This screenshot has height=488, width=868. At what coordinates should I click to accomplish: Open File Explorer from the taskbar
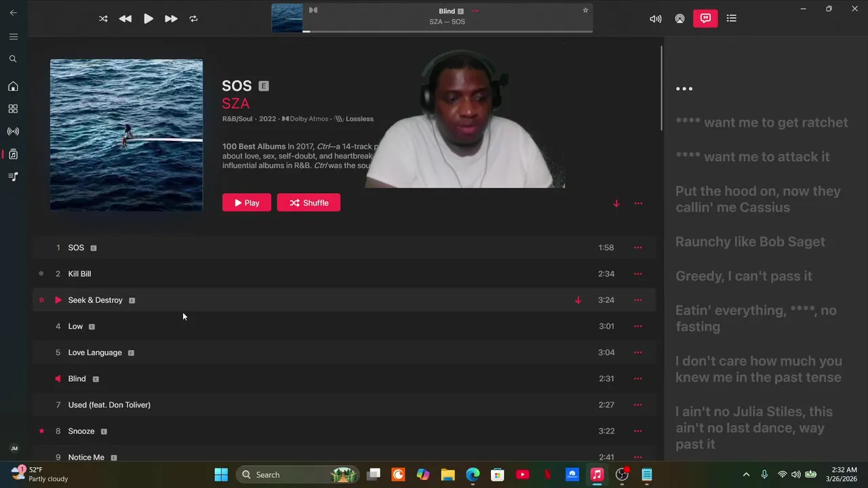tap(448, 474)
